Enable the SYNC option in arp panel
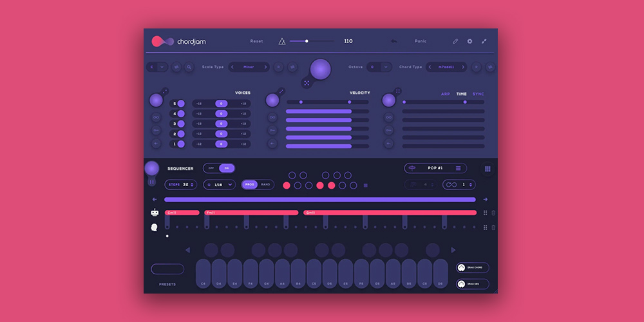Image resolution: width=644 pixels, height=322 pixels. coord(478,94)
